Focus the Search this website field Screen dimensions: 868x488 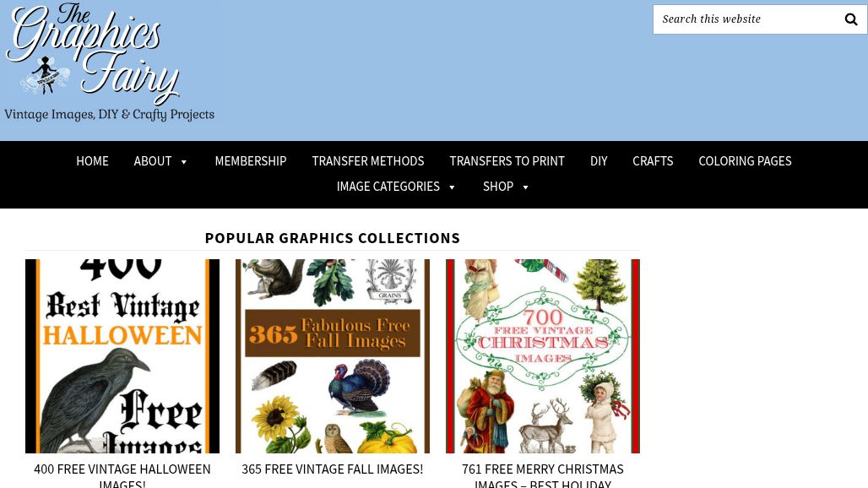(x=746, y=19)
